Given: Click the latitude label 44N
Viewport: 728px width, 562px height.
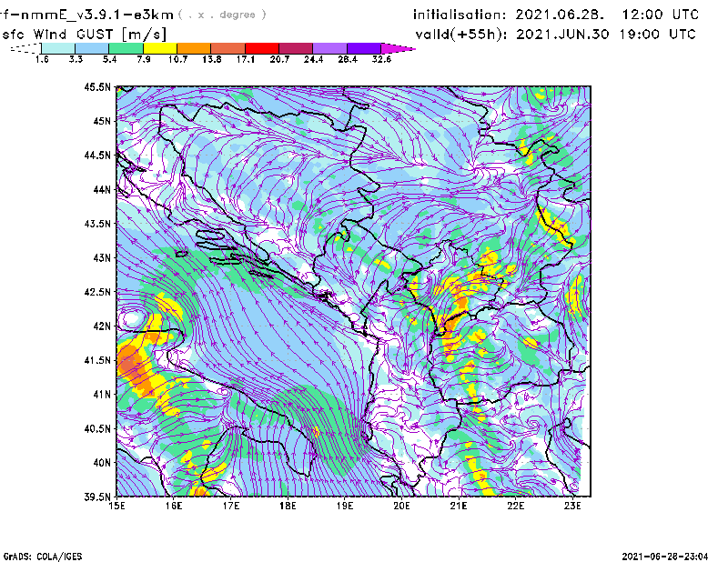Looking at the screenshot, I should [x=102, y=189].
